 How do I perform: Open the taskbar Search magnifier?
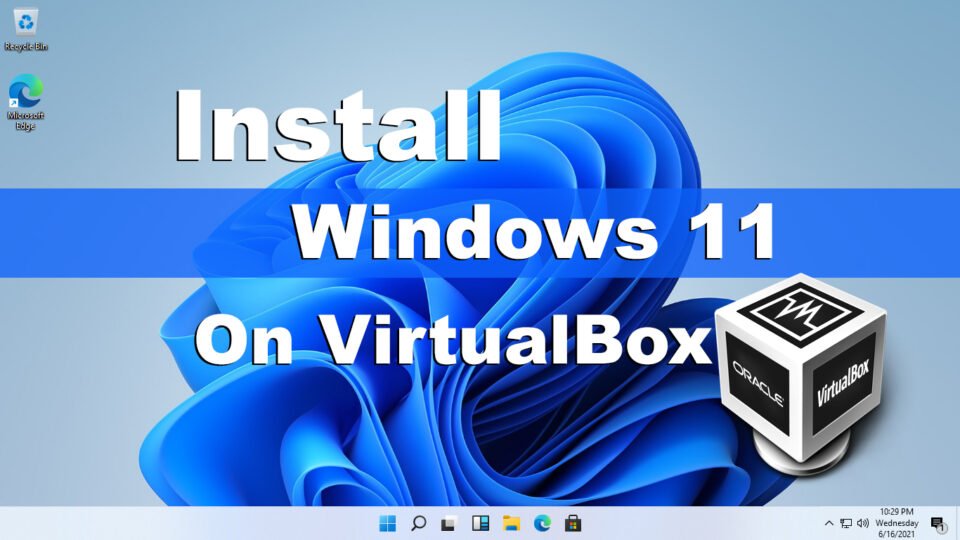[419, 523]
